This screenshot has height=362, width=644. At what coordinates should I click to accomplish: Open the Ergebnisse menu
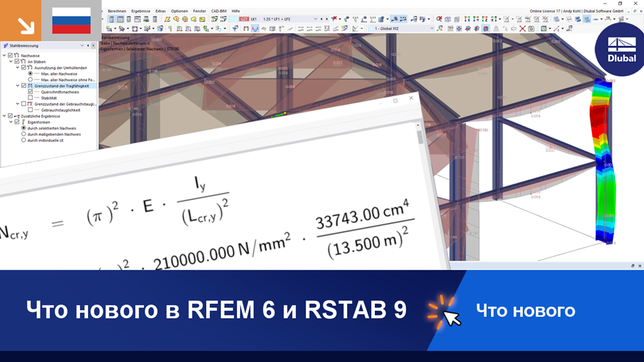pyautogui.click(x=140, y=11)
